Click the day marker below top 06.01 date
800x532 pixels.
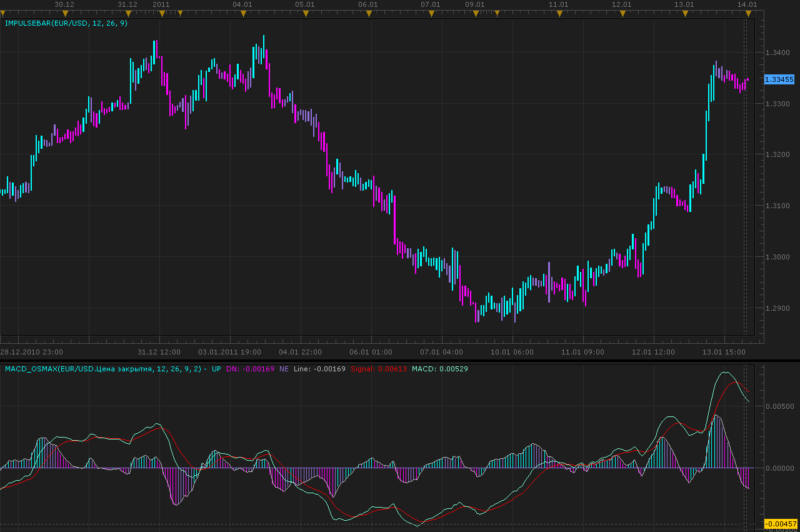[368, 13]
